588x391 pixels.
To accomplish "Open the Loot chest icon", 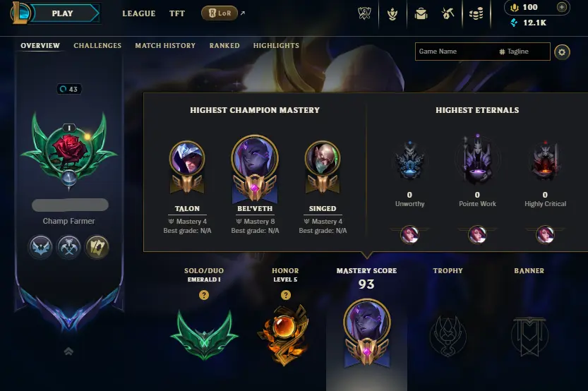I will [x=421, y=14].
